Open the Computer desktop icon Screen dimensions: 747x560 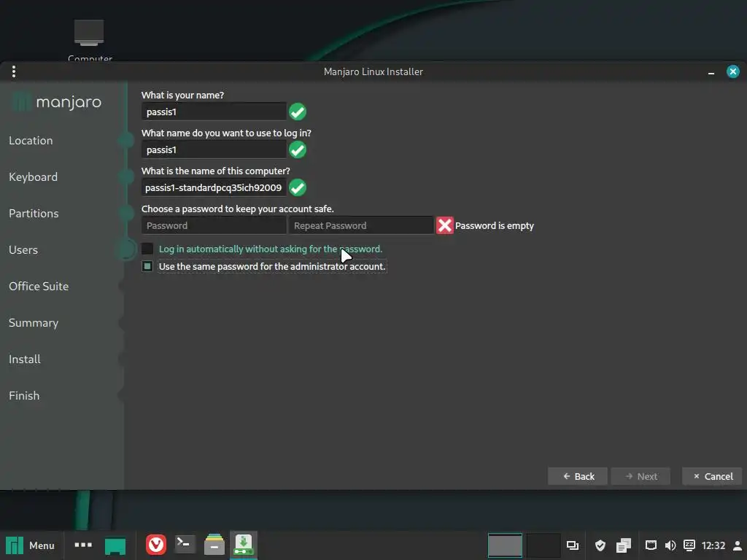pyautogui.click(x=89, y=41)
